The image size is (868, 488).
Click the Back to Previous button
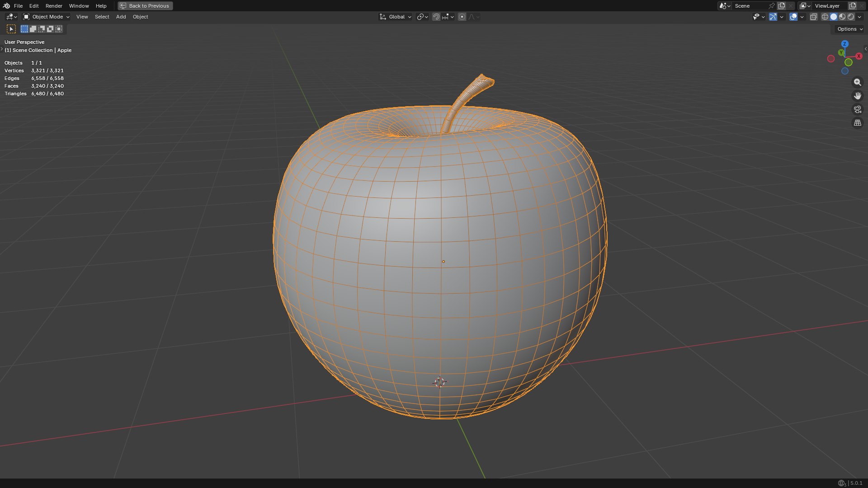(x=145, y=6)
